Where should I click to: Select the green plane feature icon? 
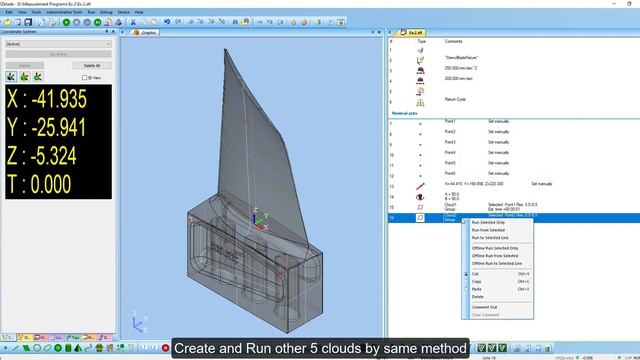[x=26, y=348]
